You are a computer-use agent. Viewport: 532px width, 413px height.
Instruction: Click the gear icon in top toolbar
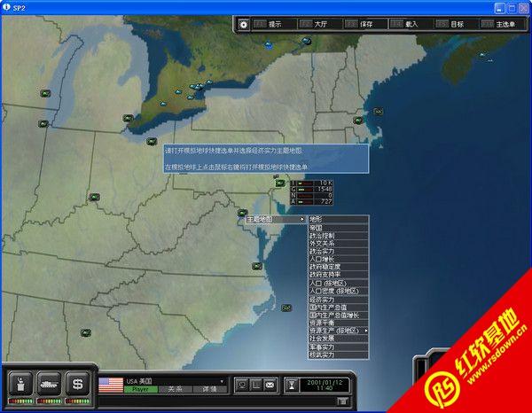[243, 25]
